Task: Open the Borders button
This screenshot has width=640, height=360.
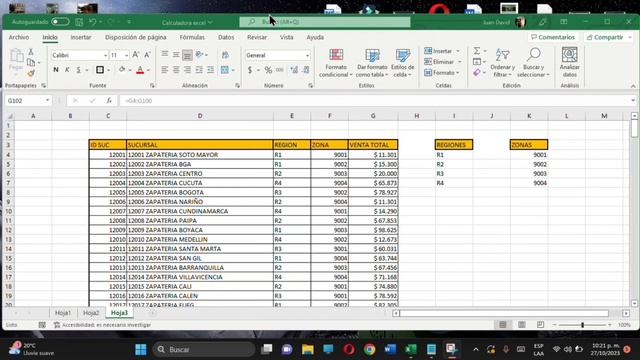Action: pyautogui.click(x=100, y=70)
